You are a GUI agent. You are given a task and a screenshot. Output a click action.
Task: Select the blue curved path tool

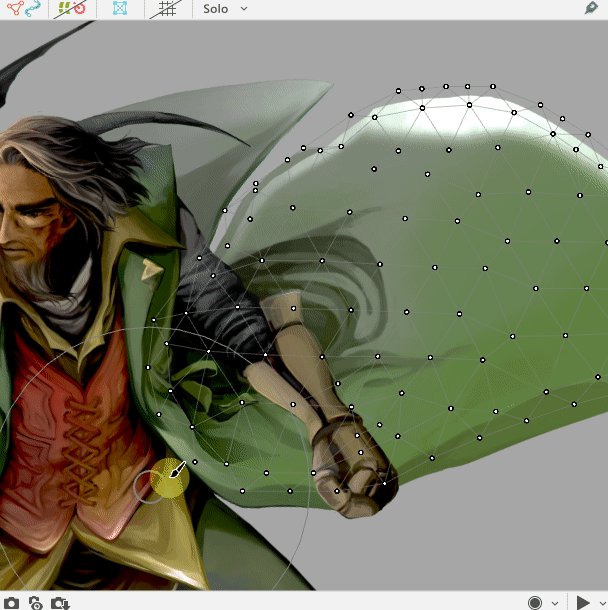[x=33, y=8]
